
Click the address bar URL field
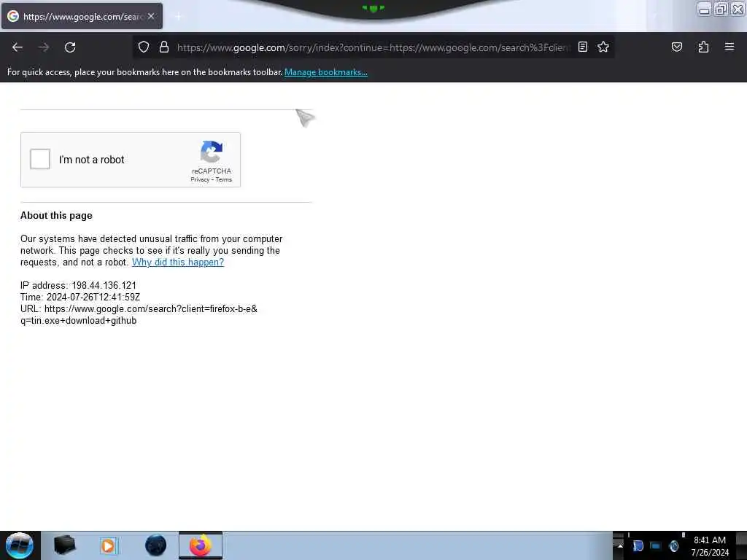click(x=373, y=47)
